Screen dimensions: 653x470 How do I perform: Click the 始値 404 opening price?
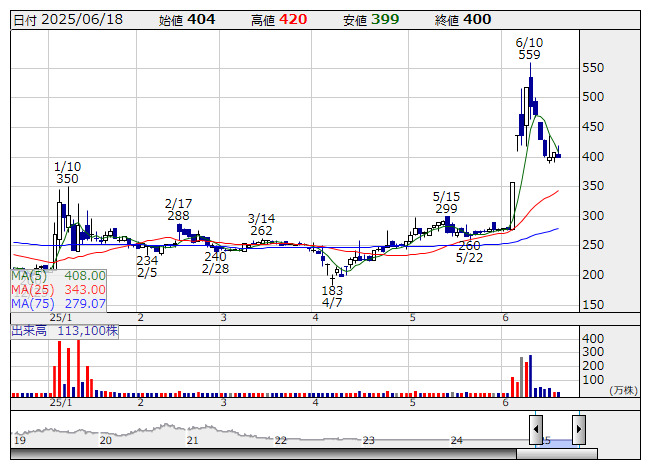pos(187,20)
